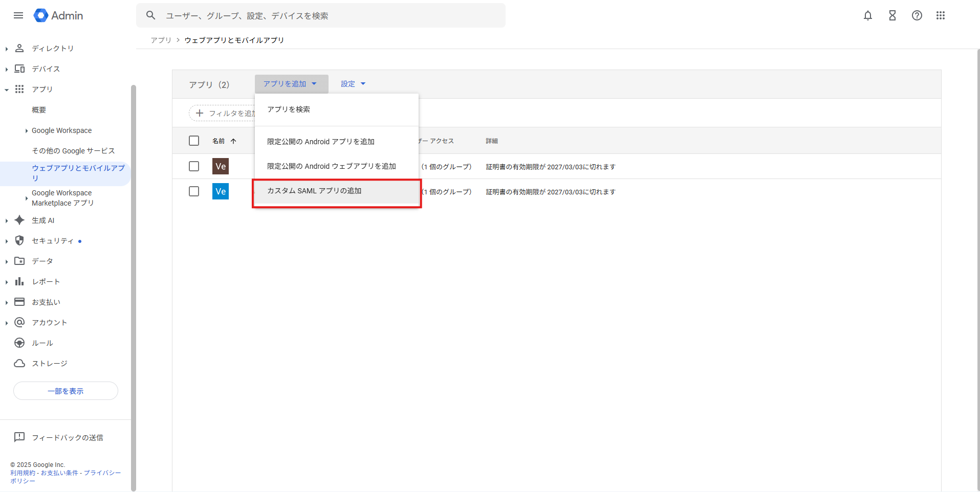The height and width of the screenshot is (492, 980).
Task: Check the blue Ve app row checkbox
Action: click(x=194, y=191)
